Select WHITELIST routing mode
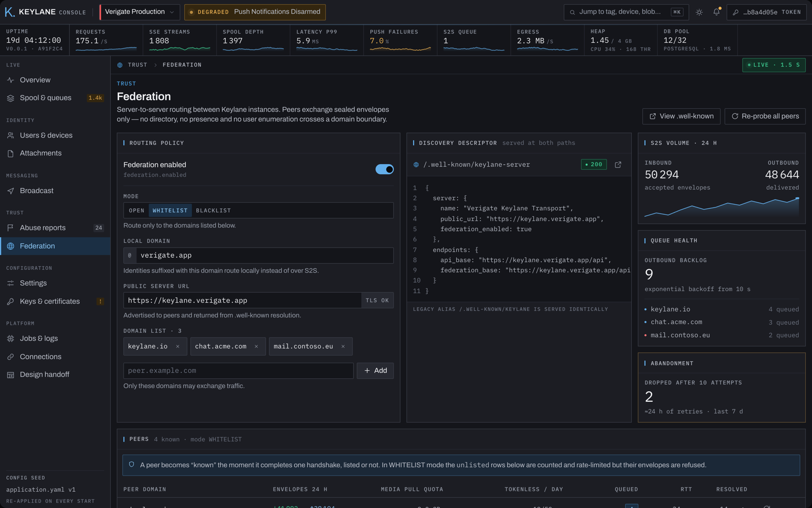 (170, 210)
